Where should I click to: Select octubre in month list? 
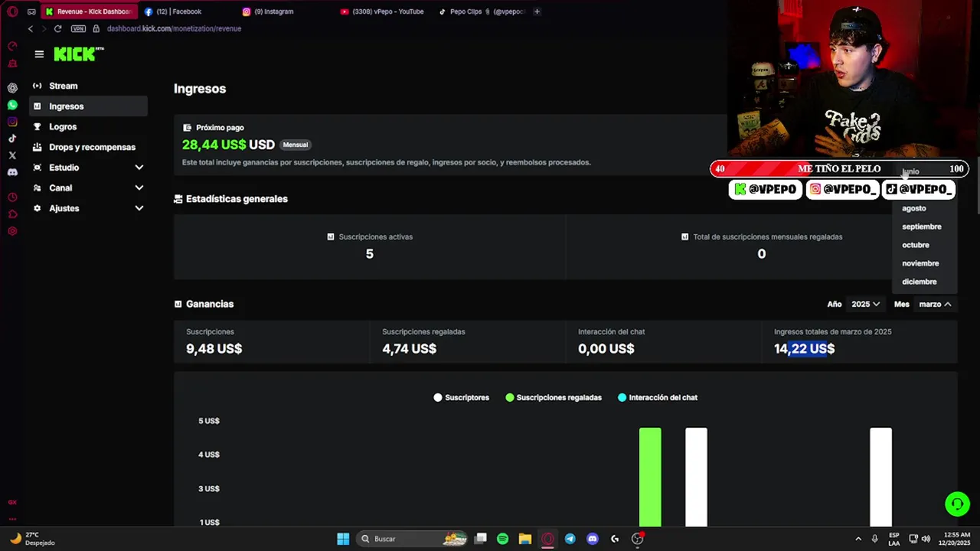click(x=924, y=245)
